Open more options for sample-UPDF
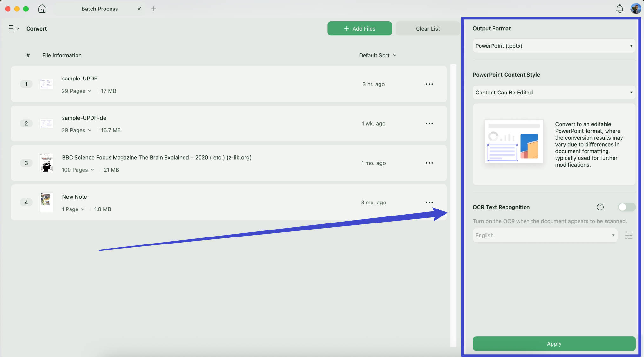Screen dimensions: 644x357 (x=429, y=84)
